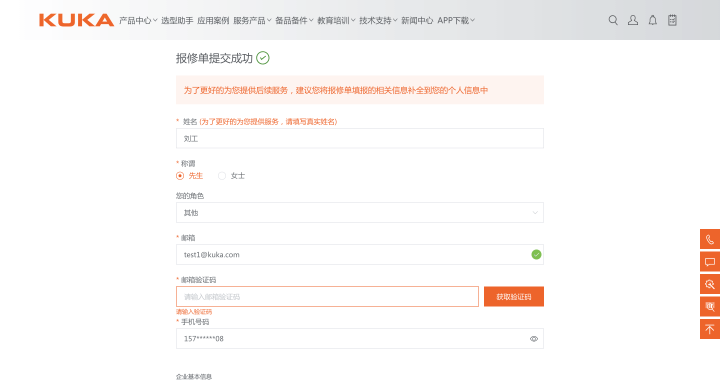This screenshot has height=389, width=720.
Task: Click the search service side button
Action: click(x=710, y=284)
